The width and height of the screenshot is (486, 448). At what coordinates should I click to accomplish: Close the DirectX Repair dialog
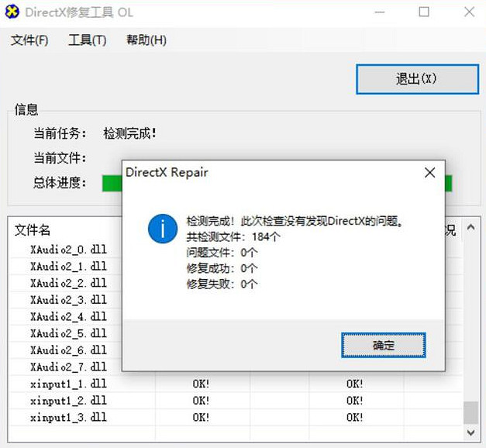(x=429, y=173)
